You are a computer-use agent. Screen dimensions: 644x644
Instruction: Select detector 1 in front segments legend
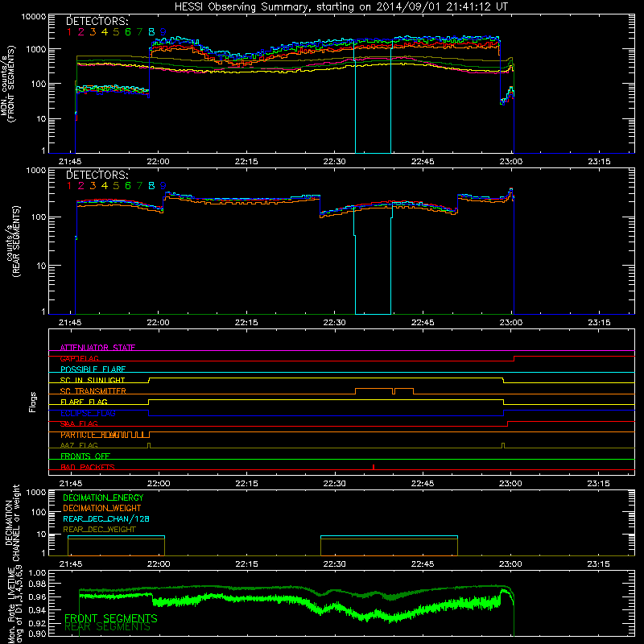click(x=69, y=32)
